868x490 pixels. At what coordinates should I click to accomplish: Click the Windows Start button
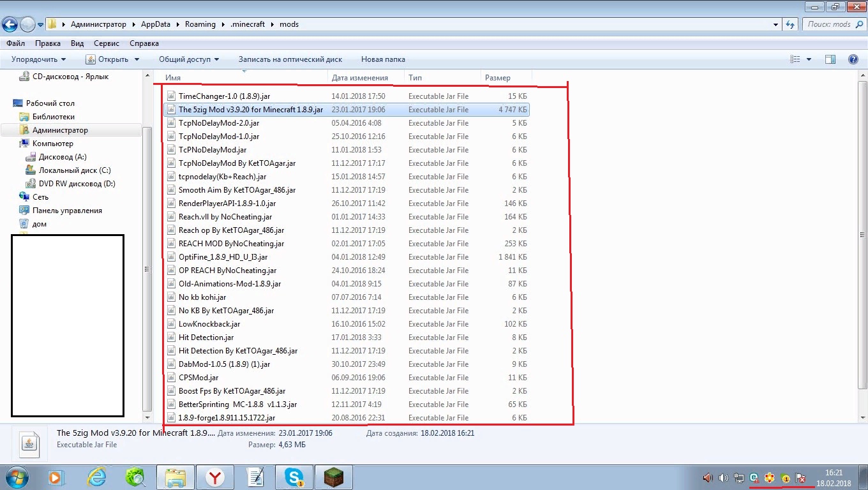coord(15,477)
